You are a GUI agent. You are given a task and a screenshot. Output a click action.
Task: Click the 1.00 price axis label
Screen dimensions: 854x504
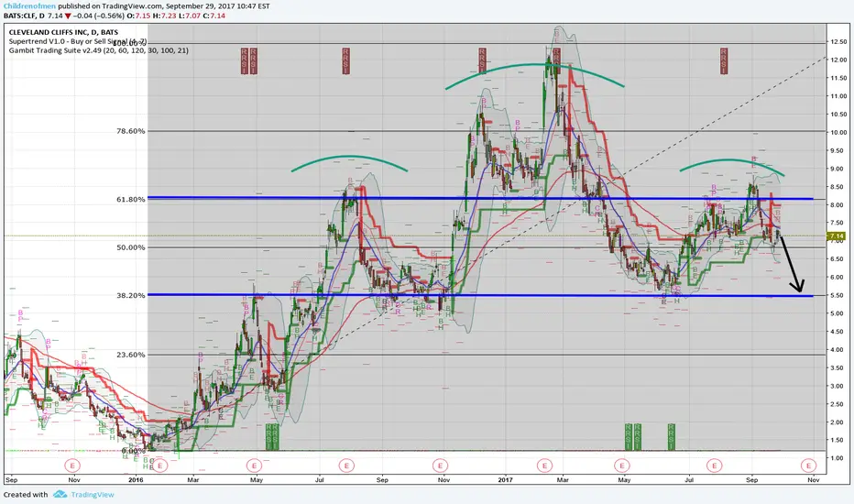click(838, 458)
